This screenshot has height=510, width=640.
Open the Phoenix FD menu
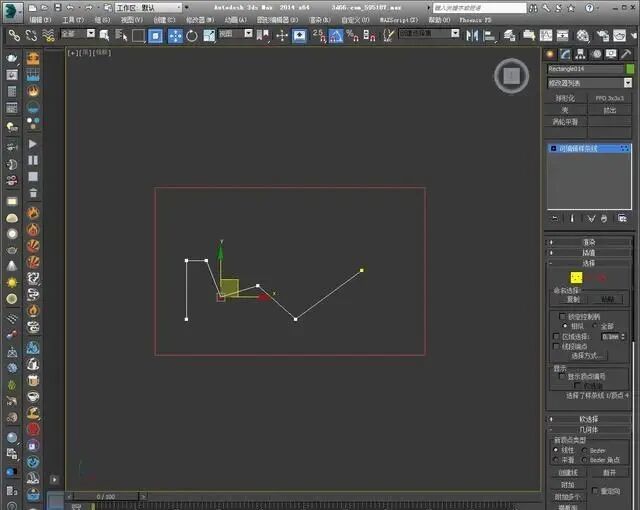coord(475,20)
